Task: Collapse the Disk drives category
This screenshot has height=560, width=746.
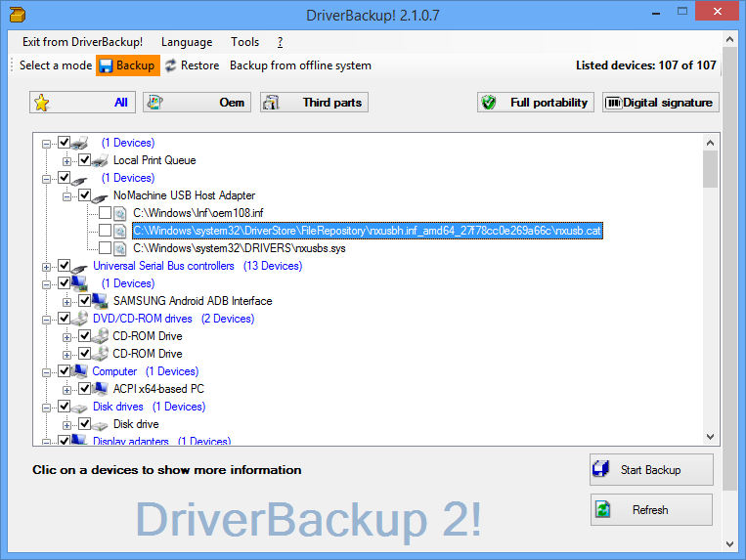Action: pyautogui.click(x=46, y=408)
